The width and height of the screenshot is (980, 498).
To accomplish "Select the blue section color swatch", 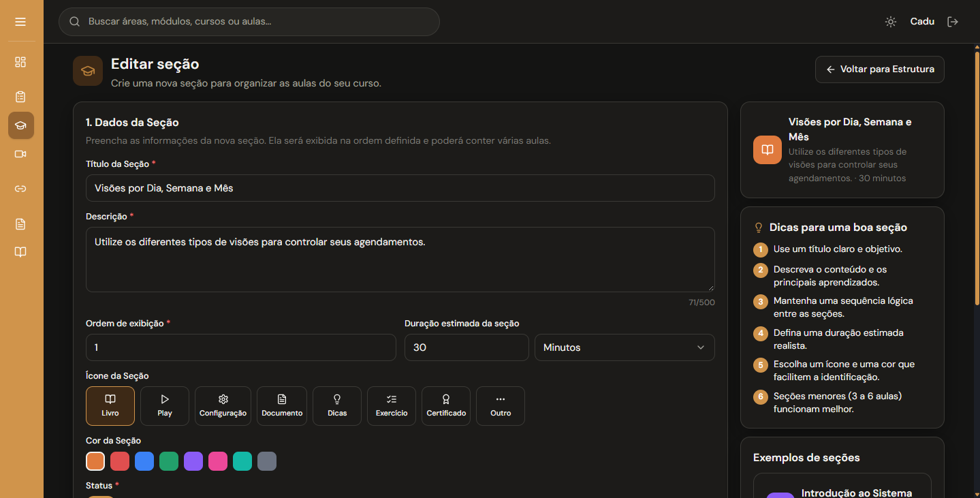I will tap(144, 461).
